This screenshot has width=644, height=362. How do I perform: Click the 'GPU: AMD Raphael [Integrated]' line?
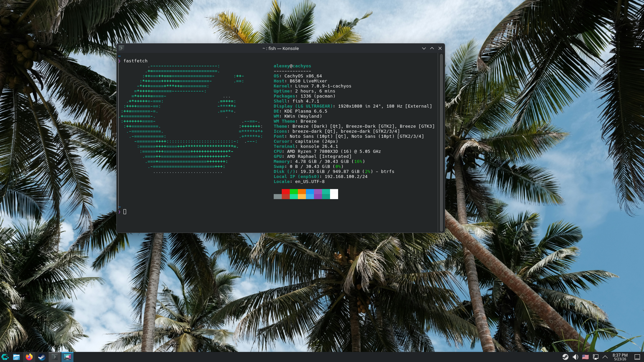313,157
